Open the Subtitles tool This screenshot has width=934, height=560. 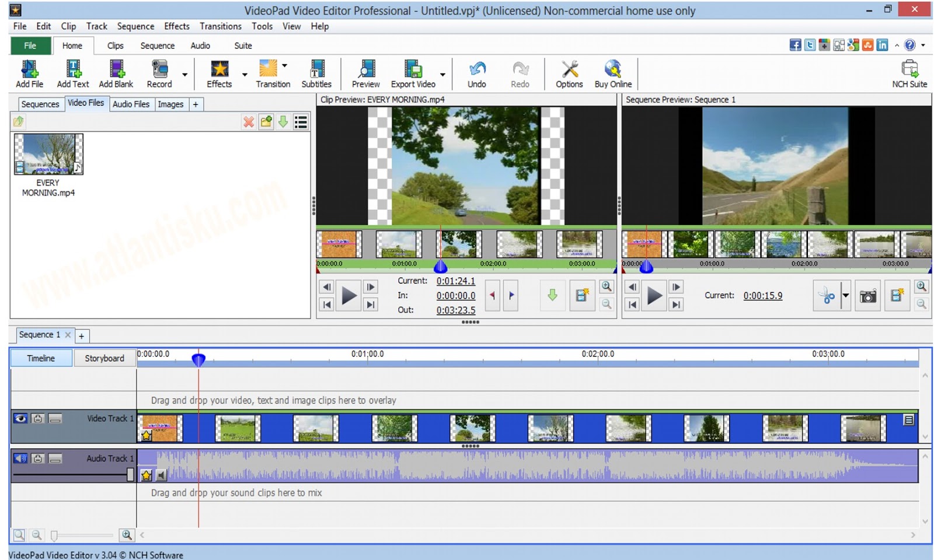pos(316,73)
